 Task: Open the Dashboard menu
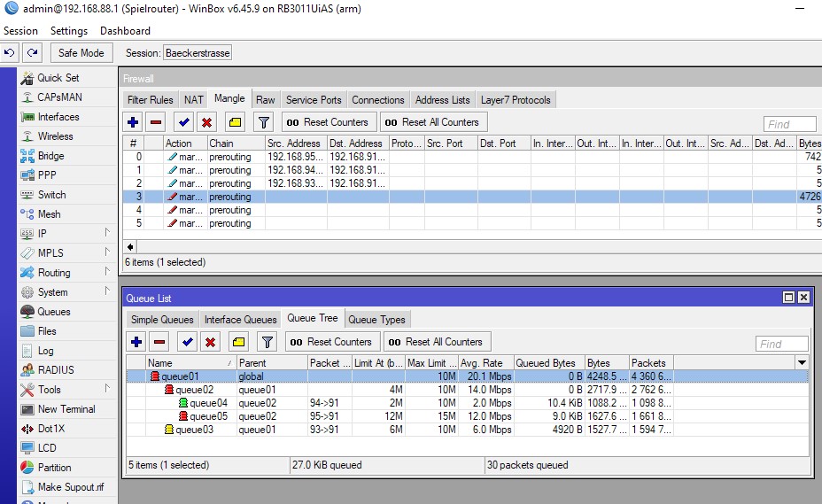(x=125, y=31)
